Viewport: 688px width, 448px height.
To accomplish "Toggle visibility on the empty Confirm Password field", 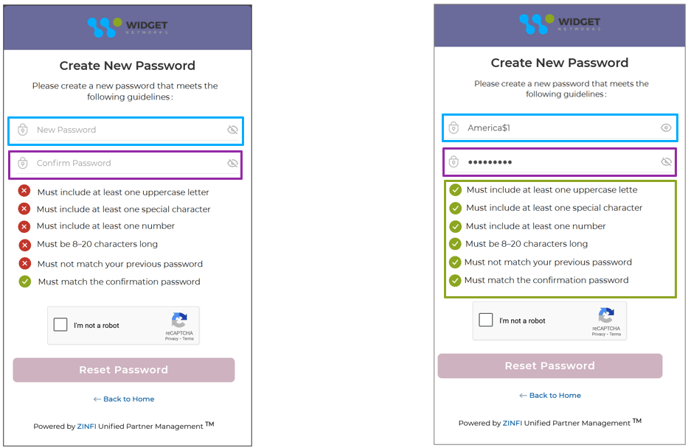I will coord(232,163).
